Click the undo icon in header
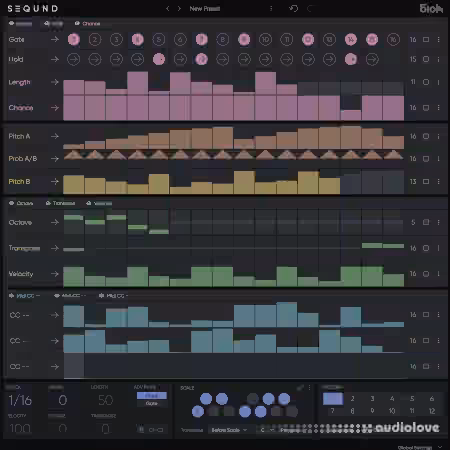 (294, 8)
